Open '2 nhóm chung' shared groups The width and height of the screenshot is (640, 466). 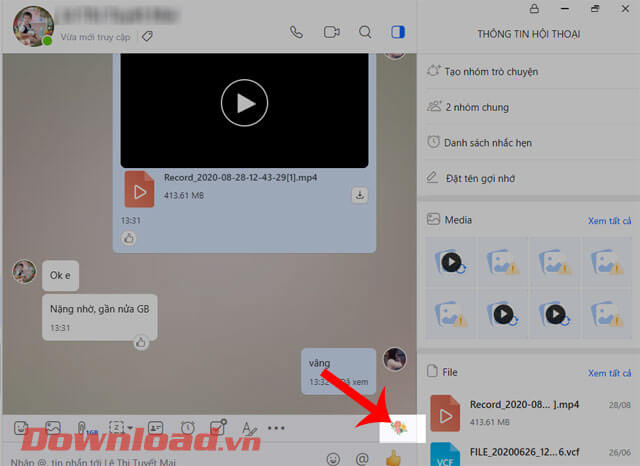coord(528,107)
